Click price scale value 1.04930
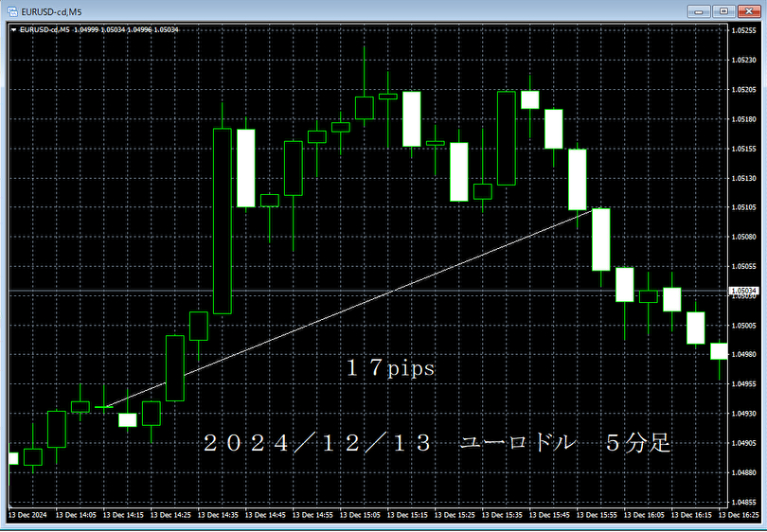The height and width of the screenshot is (532, 767). pos(743,414)
